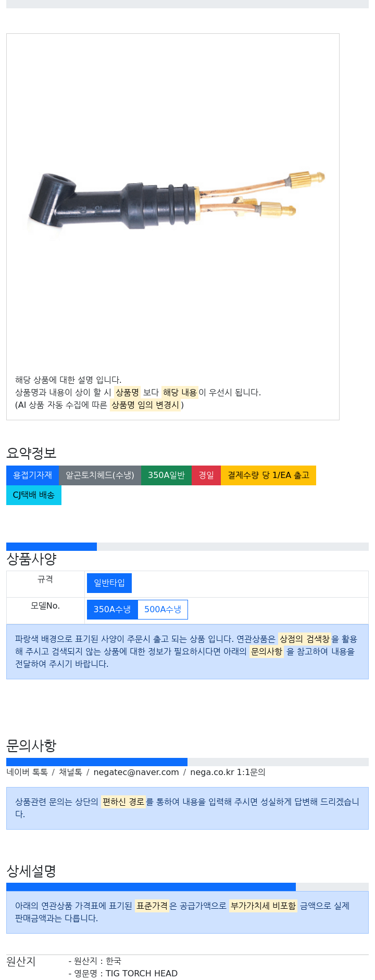The image size is (375, 980).
Task: Click the highlighted 문의사항 reference text
Action: 267,652
